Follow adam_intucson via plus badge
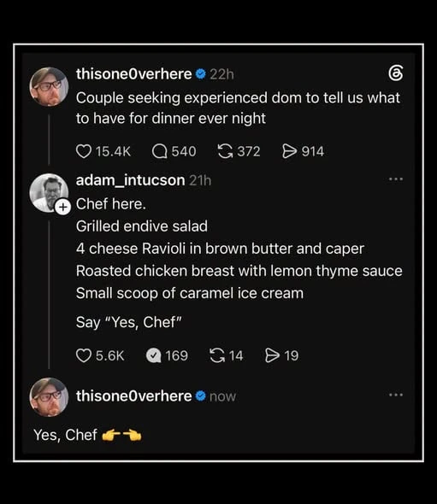The image size is (437, 504). click(62, 207)
